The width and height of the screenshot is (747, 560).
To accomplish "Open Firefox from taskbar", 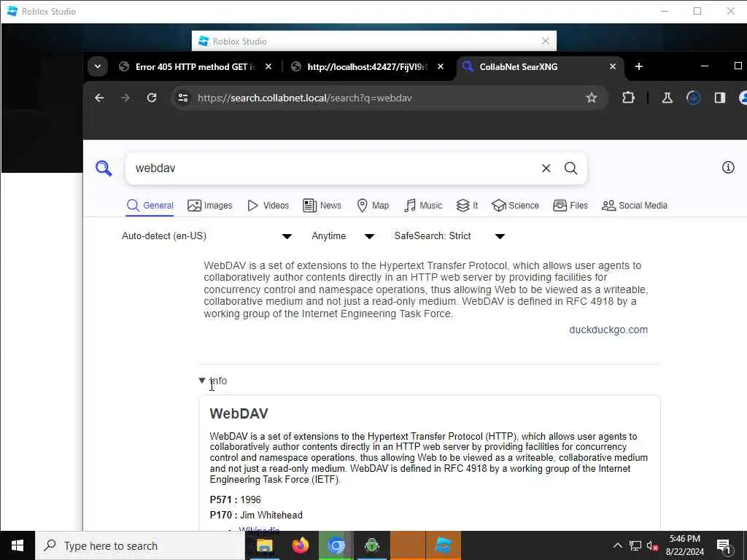I will click(x=300, y=545).
